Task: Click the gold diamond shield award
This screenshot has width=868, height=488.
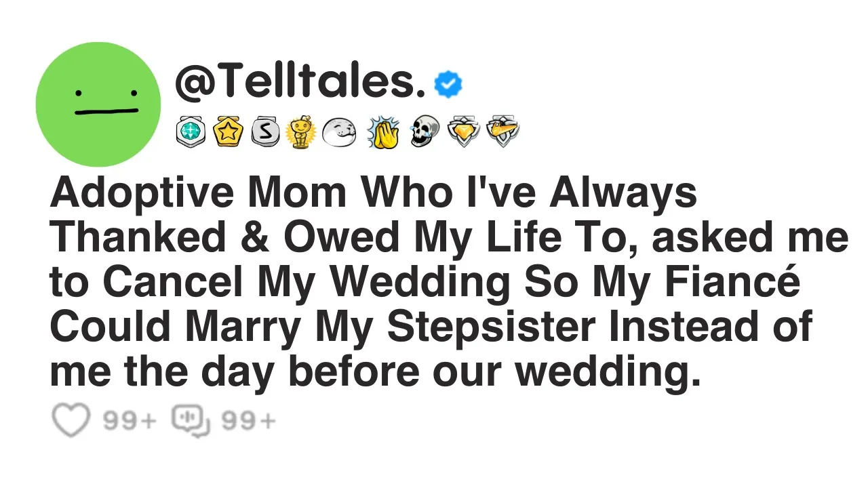Action: point(464,131)
